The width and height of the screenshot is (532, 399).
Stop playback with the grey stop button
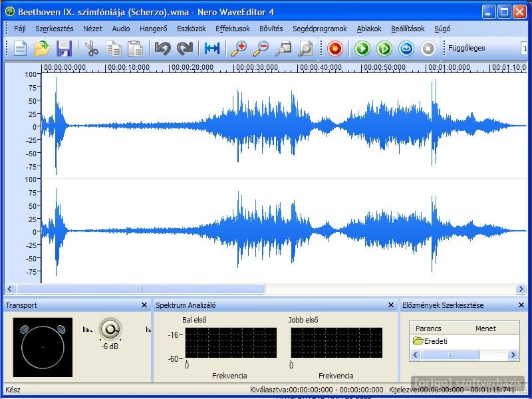point(428,49)
